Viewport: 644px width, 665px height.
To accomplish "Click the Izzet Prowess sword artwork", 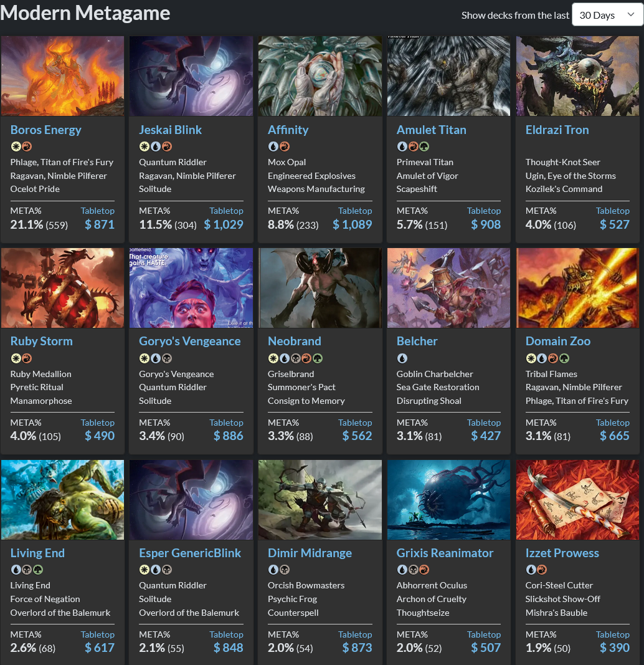I will point(577,500).
